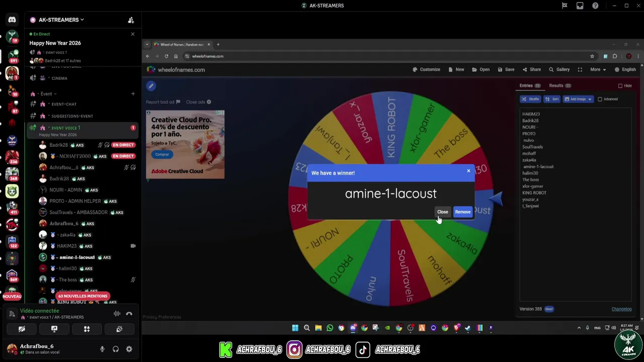
Task: Share the wheel
Action: (x=532, y=70)
